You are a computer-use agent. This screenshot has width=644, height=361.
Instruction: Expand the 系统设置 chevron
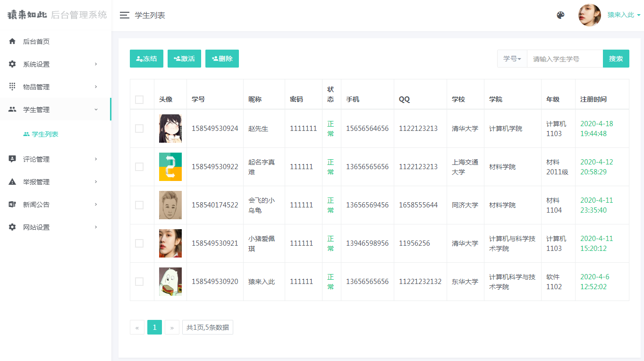click(x=96, y=64)
